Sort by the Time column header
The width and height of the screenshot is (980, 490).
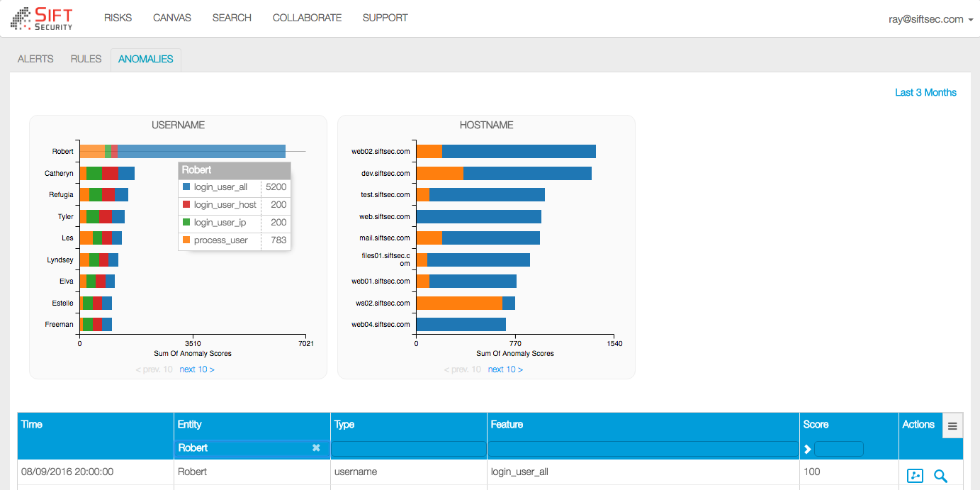coord(32,424)
